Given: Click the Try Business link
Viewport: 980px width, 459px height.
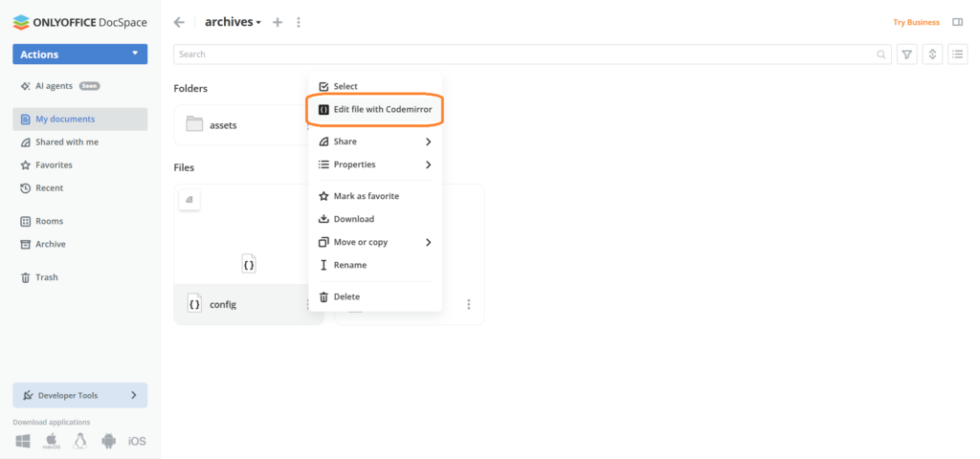Looking at the screenshot, I should (916, 23).
